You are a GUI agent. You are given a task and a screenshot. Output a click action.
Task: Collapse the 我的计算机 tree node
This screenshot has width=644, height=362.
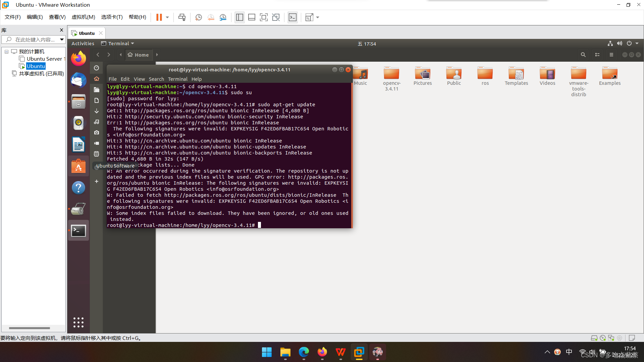[x=6, y=52]
